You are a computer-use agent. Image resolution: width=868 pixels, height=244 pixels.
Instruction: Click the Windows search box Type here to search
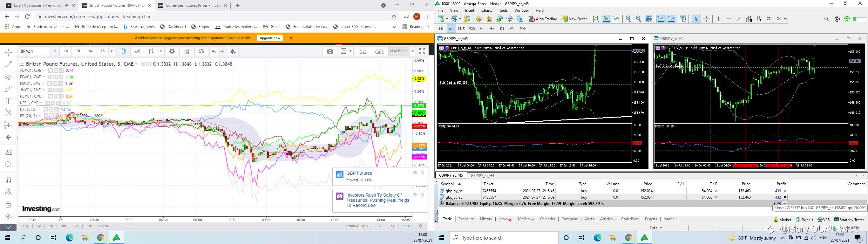click(503, 238)
